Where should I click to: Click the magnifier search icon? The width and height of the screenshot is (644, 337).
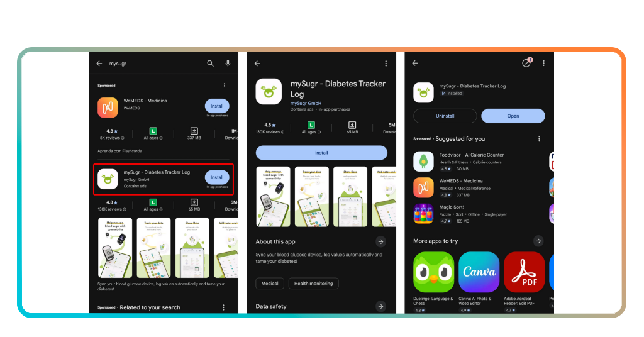(x=211, y=64)
